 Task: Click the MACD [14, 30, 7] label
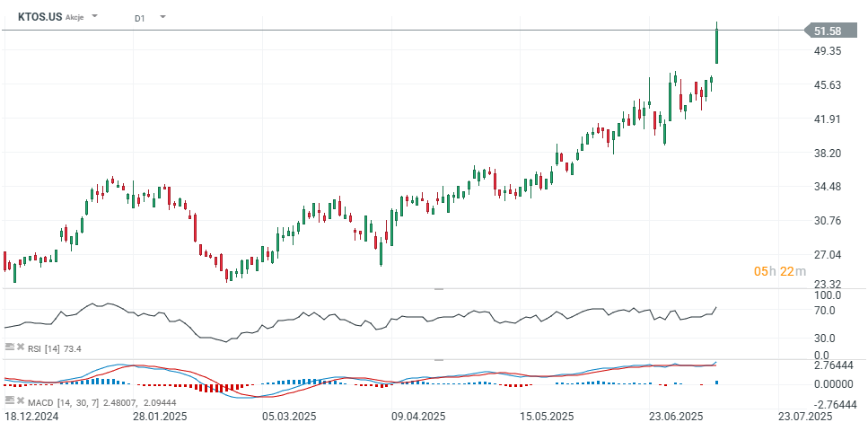63,401
